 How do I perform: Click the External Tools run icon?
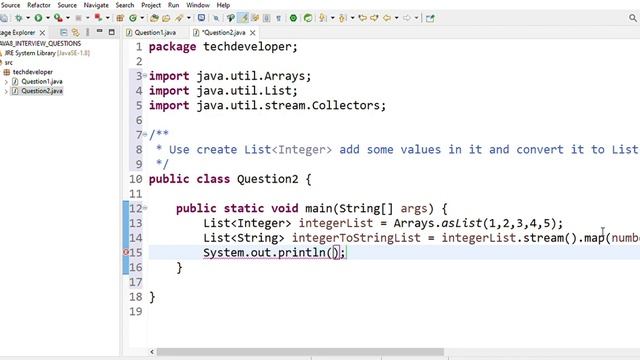[x=98, y=18]
